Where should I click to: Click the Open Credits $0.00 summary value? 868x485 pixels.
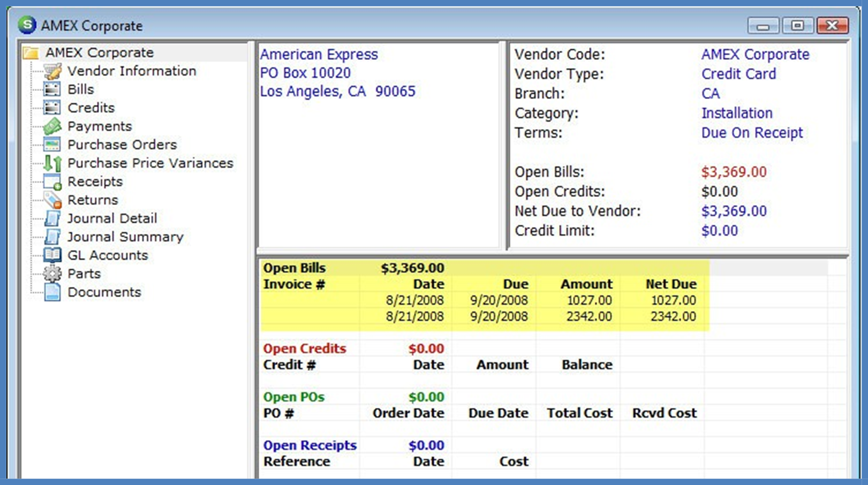(720, 192)
